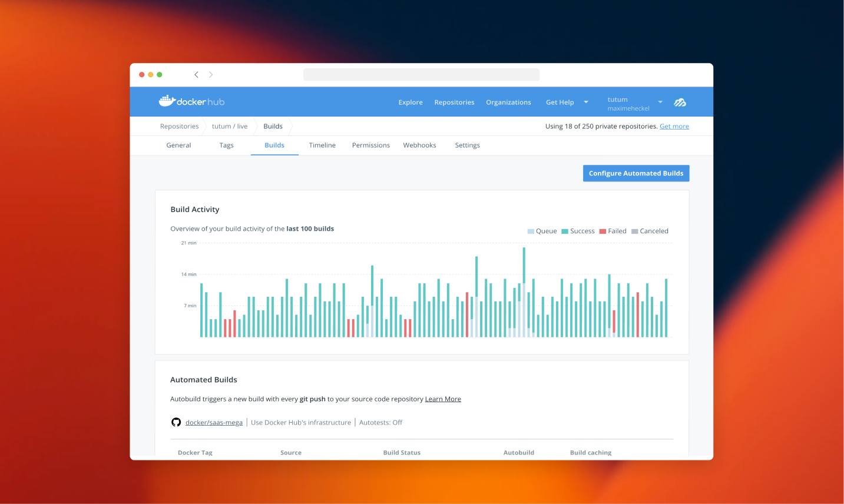This screenshot has height=504, width=844.
Task: Open the Webhooks tab
Action: point(419,145)
